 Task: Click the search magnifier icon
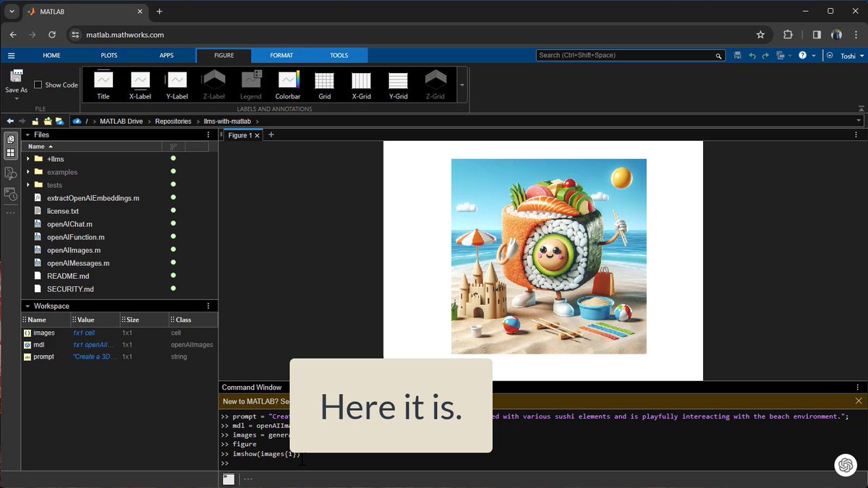pos(718,56)
